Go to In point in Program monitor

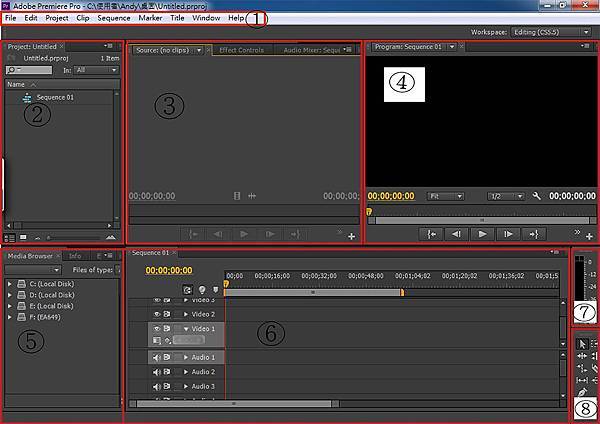coord(431,234)
